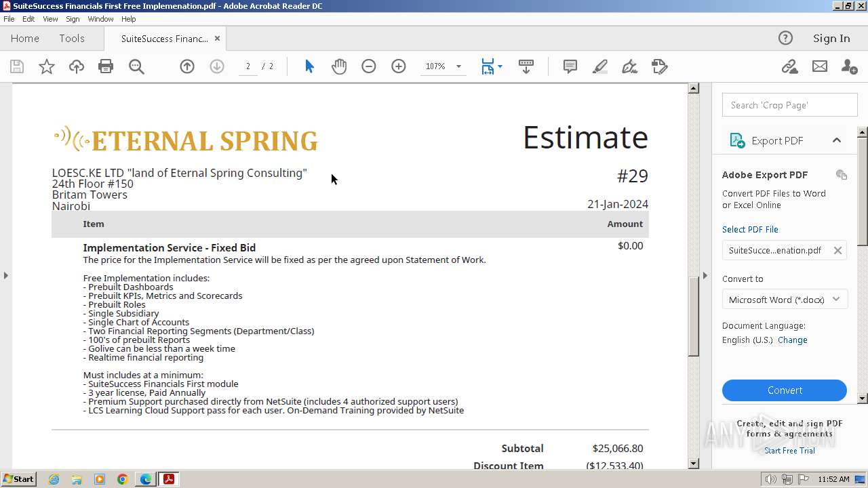Click the system tray volume icon
868x488 pixels.
click(771, 479)
